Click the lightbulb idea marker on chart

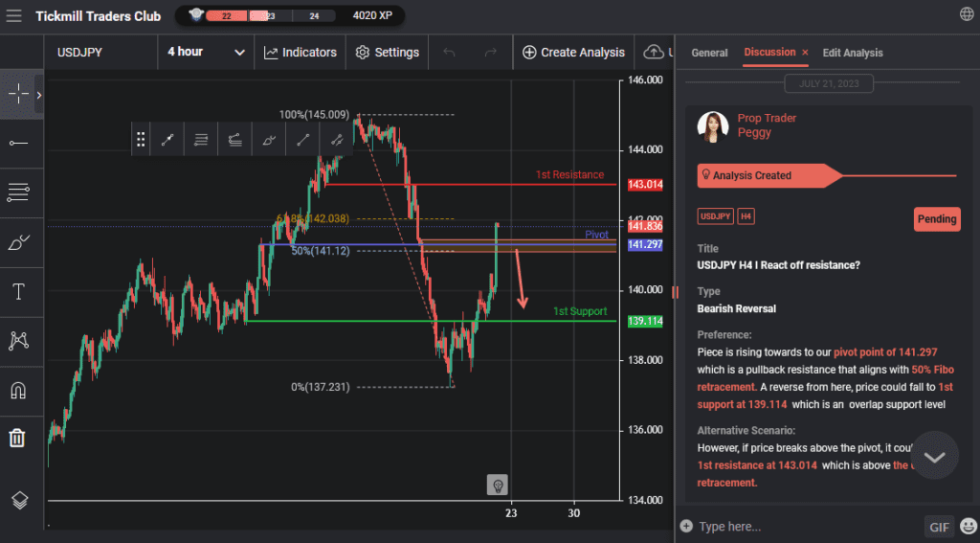click(498, 485)
